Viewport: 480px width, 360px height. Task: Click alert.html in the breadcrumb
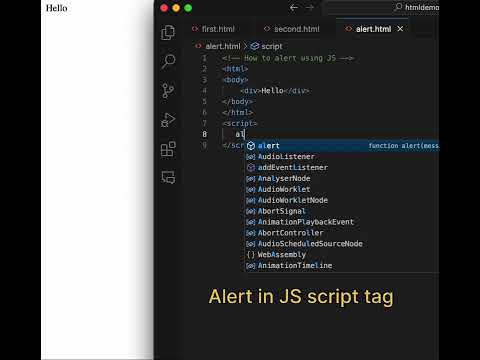(x=223, y=46)
